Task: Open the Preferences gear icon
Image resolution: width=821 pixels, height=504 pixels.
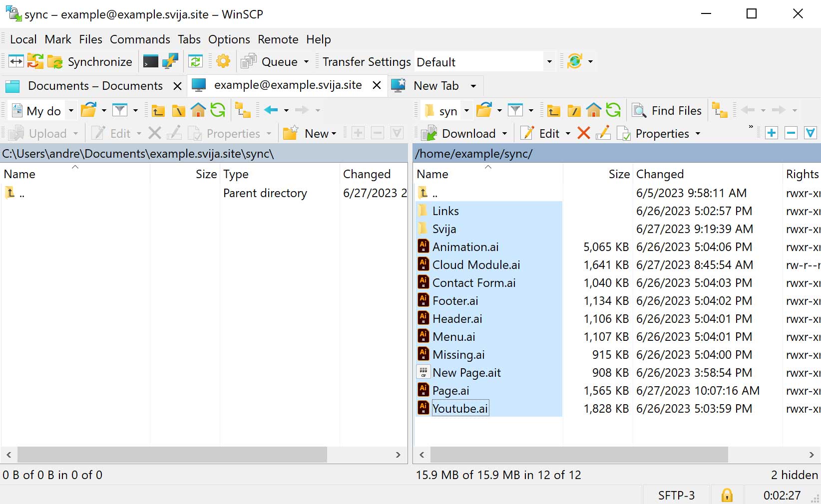Action: tap(223, 62)
